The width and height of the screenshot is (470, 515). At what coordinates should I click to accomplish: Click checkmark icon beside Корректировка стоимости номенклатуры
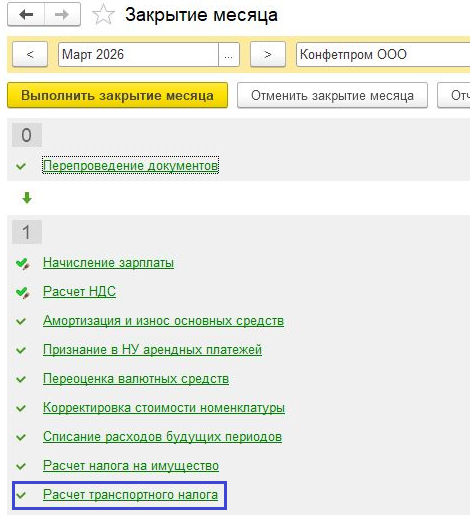coord(21,408)
